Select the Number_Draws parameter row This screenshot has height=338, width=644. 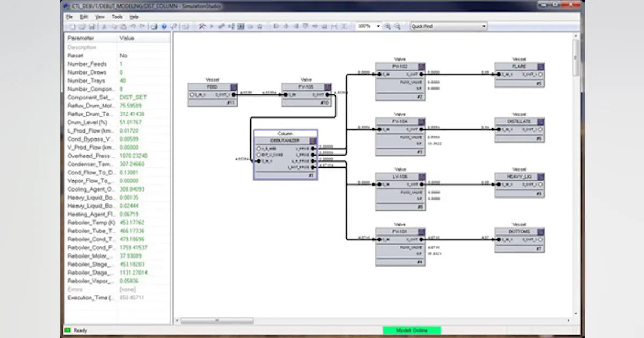tap(117, 72)
